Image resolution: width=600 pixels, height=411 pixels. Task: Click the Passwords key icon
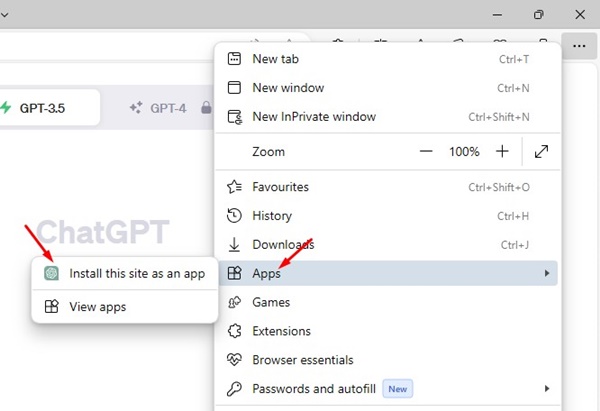[x=234, y=389]
